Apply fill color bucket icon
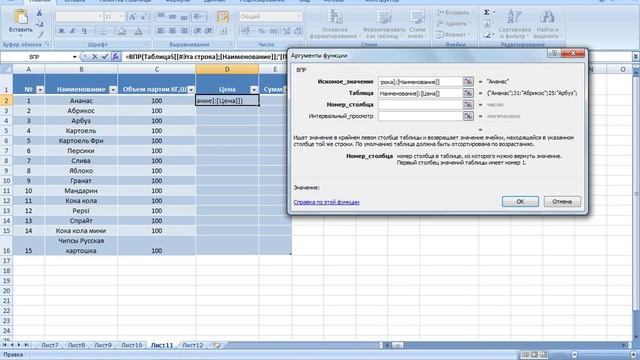 coord(122,31)
